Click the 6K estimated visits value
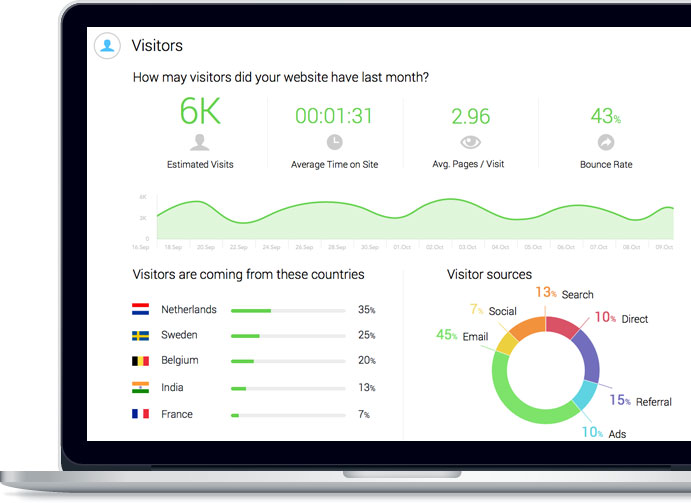The width and height of the screenshot is (691, 503). pos(200,111)
